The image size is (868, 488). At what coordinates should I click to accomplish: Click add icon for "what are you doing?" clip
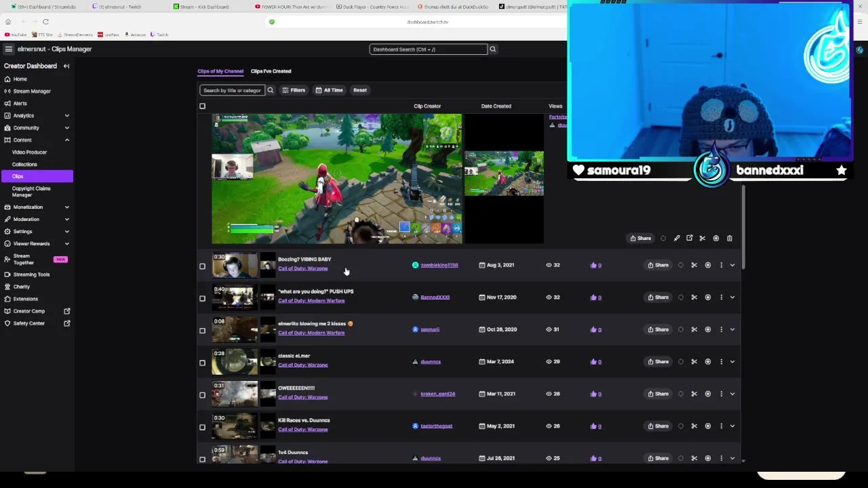click(x=708, y=297)
